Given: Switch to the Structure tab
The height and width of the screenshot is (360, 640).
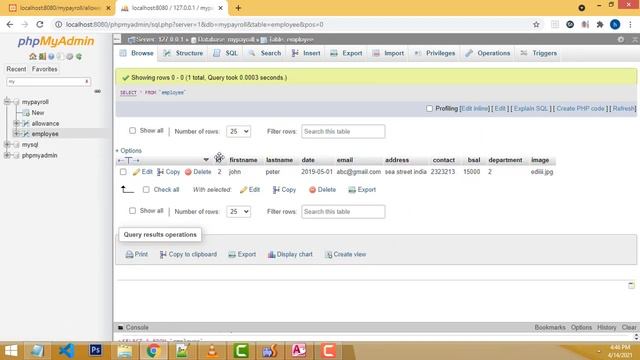Looking at the screenshot, I should pyautogui.click(x=183, y=53).
